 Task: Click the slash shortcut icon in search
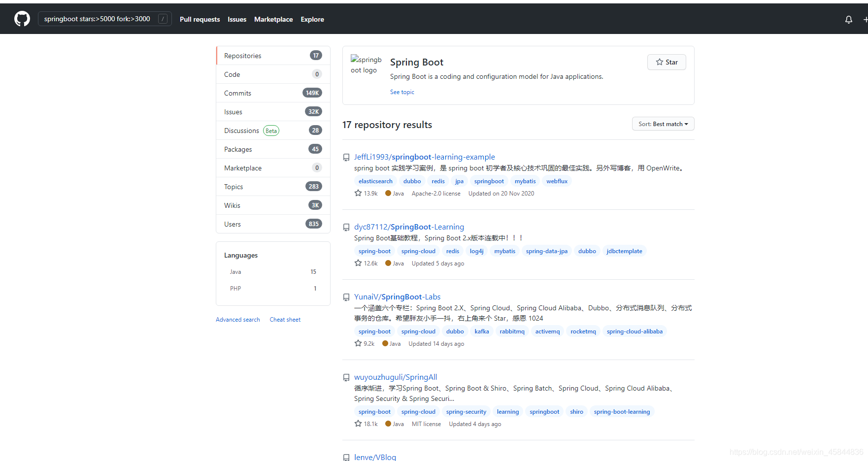163,19
